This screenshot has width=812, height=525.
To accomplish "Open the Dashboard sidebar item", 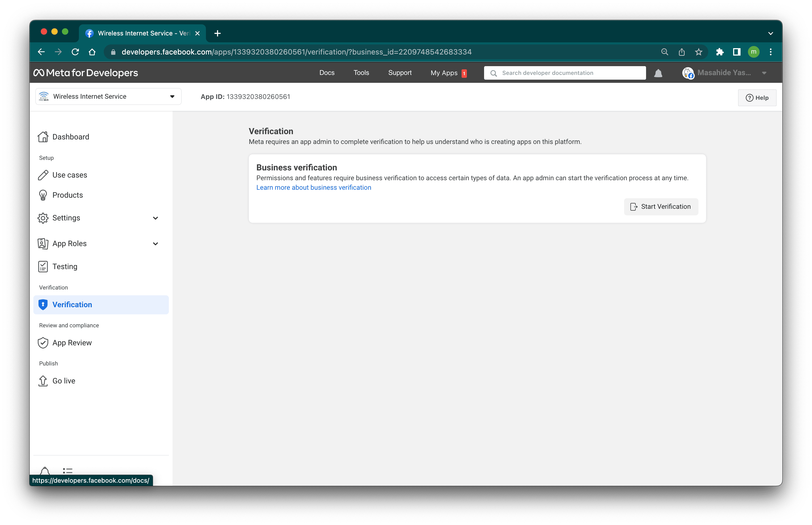I will click(101, 137).
